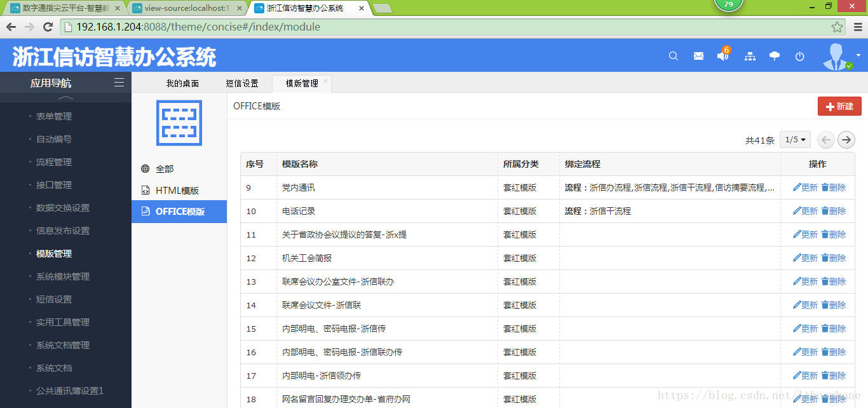The height and width of the screenshot is (408, 868).
Task: Open 模版管理 in sidebar
Action: [54, 254]
